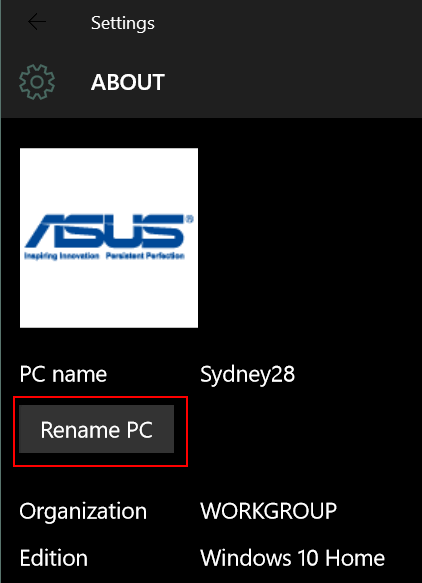Viewport: 422px width, 583px height.
Task: Click the settings gear icon
Action: (x=37, y=82)
